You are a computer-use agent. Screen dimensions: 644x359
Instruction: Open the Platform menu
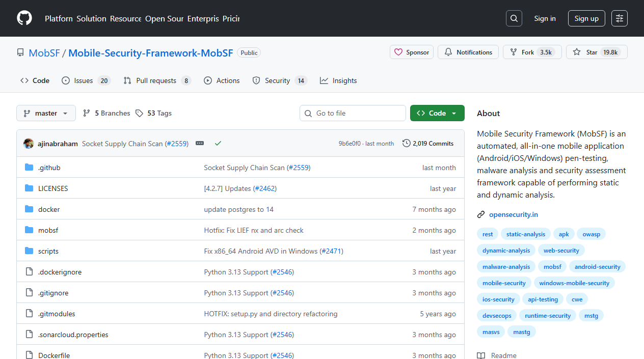[x=59, y=18]
